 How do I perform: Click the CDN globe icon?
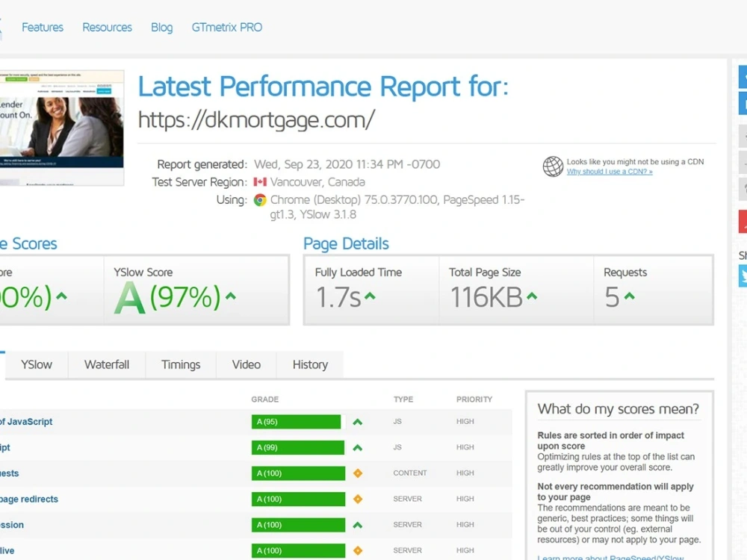coord(553,167)
